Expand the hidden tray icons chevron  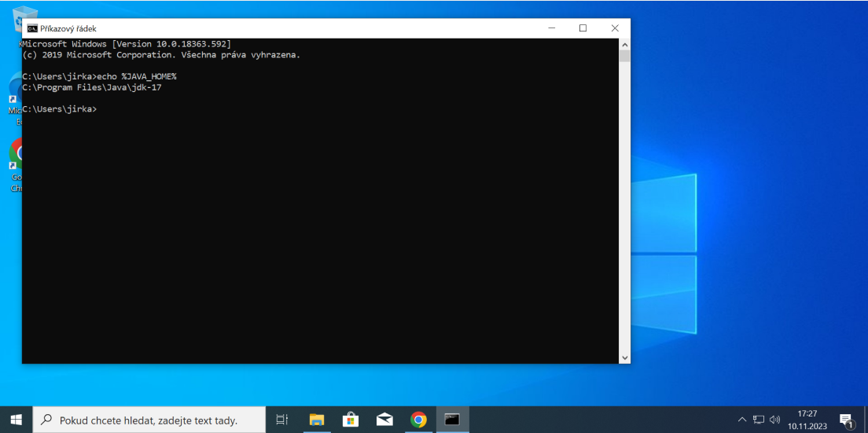[x=741, y=420]
